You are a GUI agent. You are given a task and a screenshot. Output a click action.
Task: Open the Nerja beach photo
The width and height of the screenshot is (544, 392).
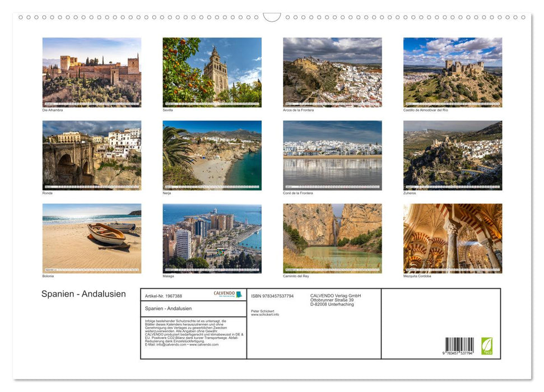pyautogui.click(x=212, y=155)
